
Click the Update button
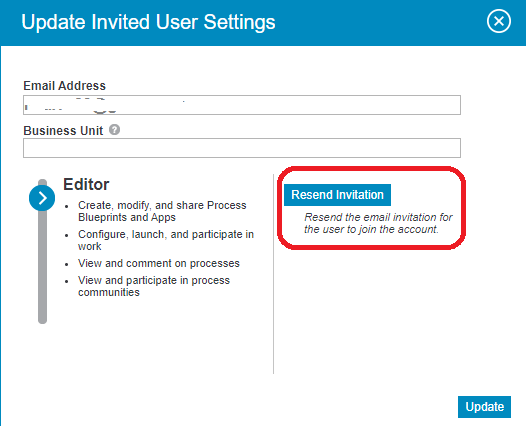tap(484, 407)
